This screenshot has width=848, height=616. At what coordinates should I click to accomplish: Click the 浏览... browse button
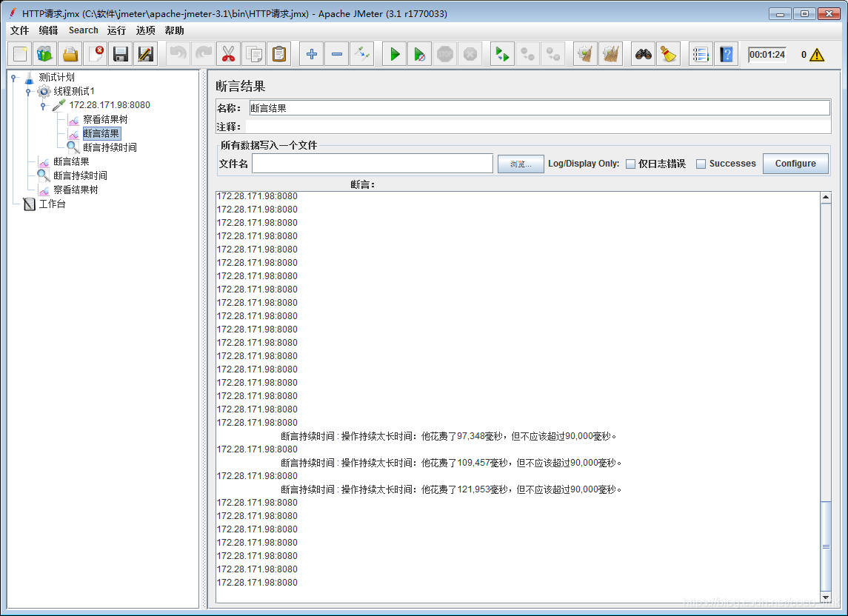(x=520, y=164)
